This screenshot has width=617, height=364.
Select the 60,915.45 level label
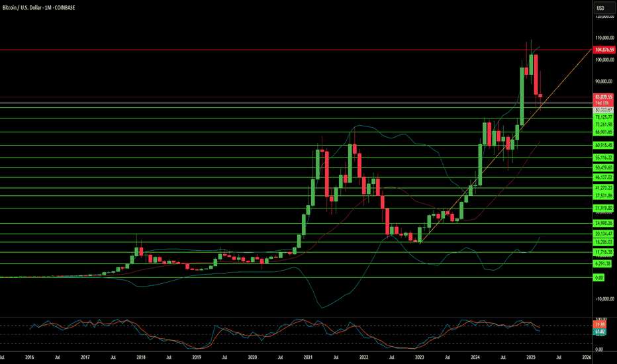tap(604, 145)
